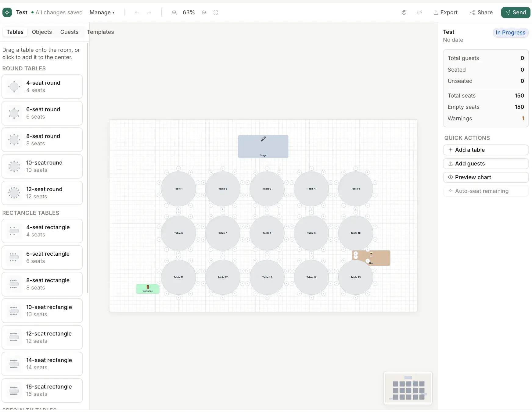
Task: Select Table 9 on the floor plan
Action: (x=311, y=233)
